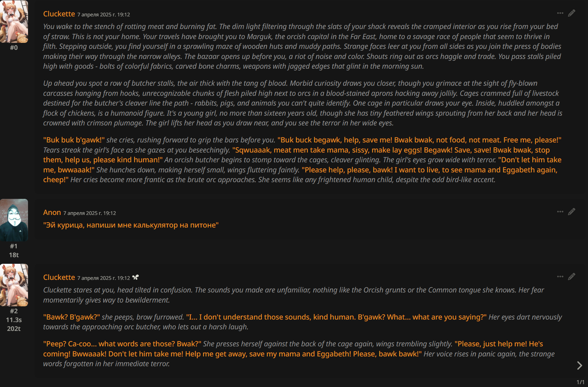Click the 18t token count label

[14, 255]
